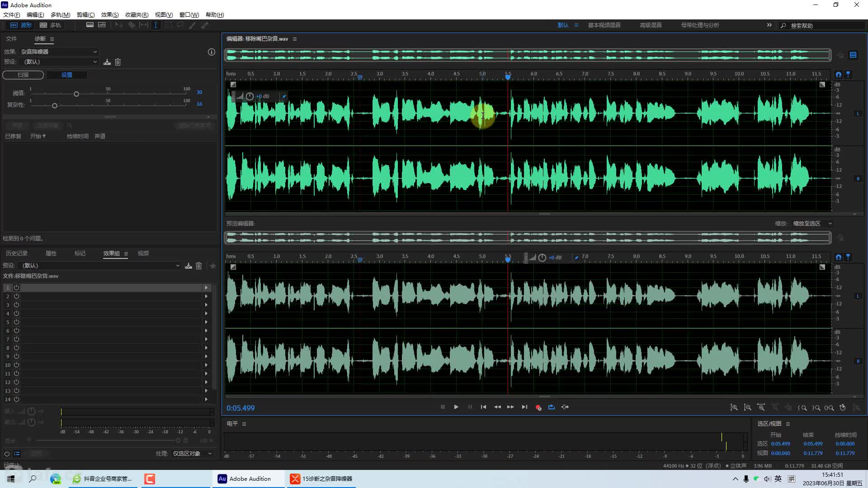Viewport: 868px width, 488px height.
Task: Adjust the 阈值 threshold slider handle
Action: click(76, 94)
